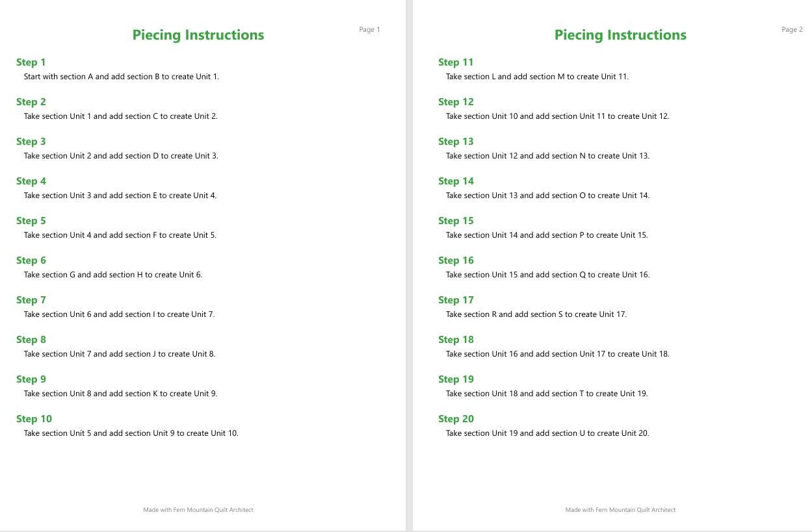Select the Step 5 heading
This screenshot has width=812, height=532.
click(x=31, y=221)
